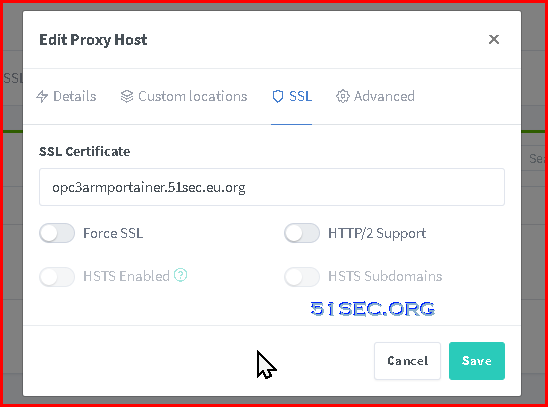Click the Cancel button
This screenshot has width=548, height=407.
(408, 361)
